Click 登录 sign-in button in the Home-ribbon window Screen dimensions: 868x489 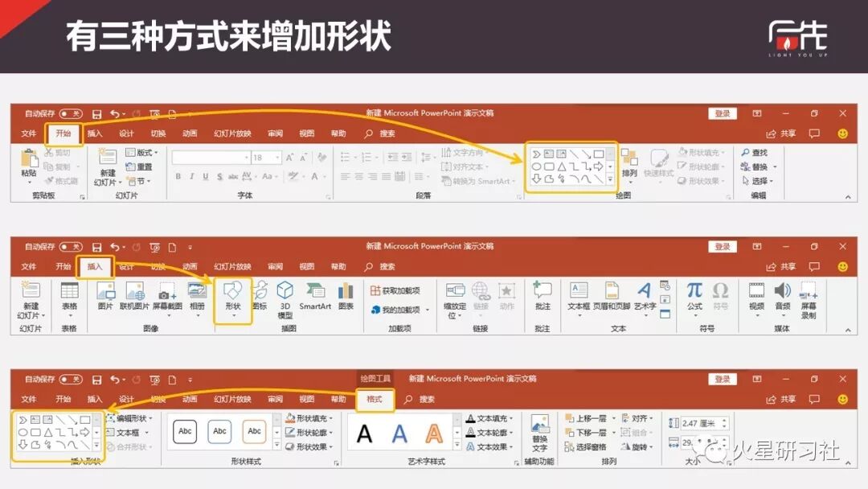point(723,113)
